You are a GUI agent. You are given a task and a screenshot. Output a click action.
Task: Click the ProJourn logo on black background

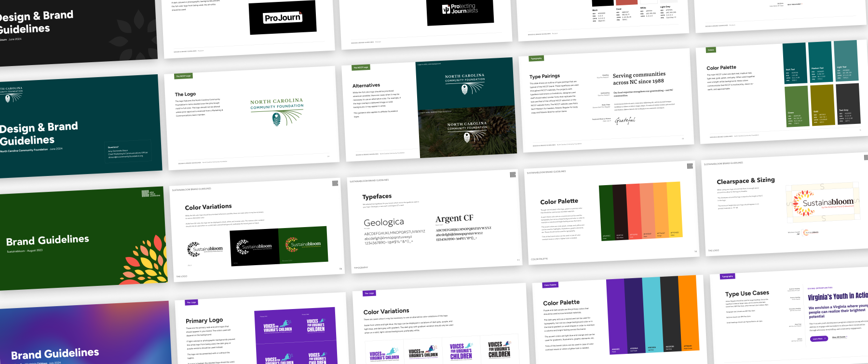tap(283, 18)
